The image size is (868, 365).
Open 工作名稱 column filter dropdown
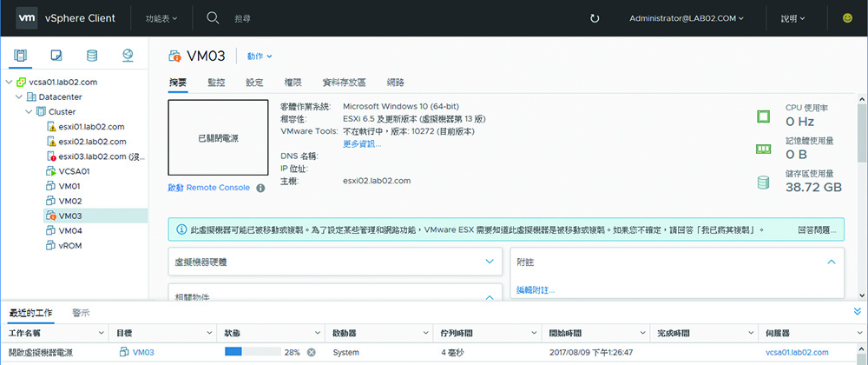tap(101, 333)
